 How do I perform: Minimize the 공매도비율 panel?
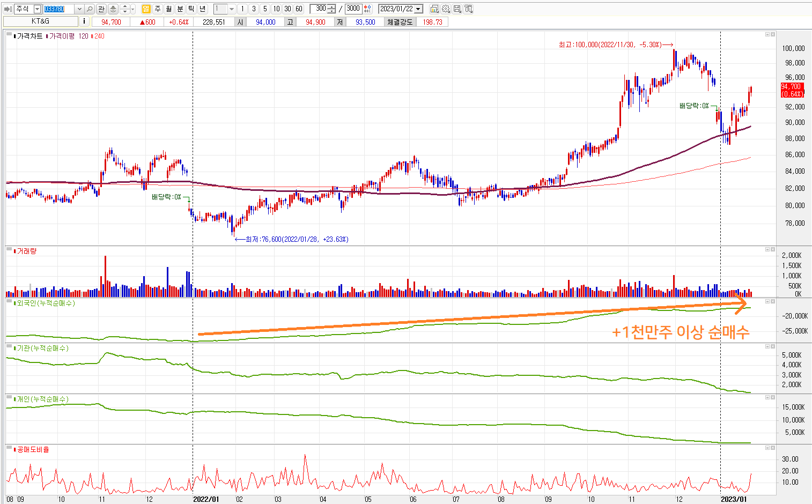tap(767, 448)
